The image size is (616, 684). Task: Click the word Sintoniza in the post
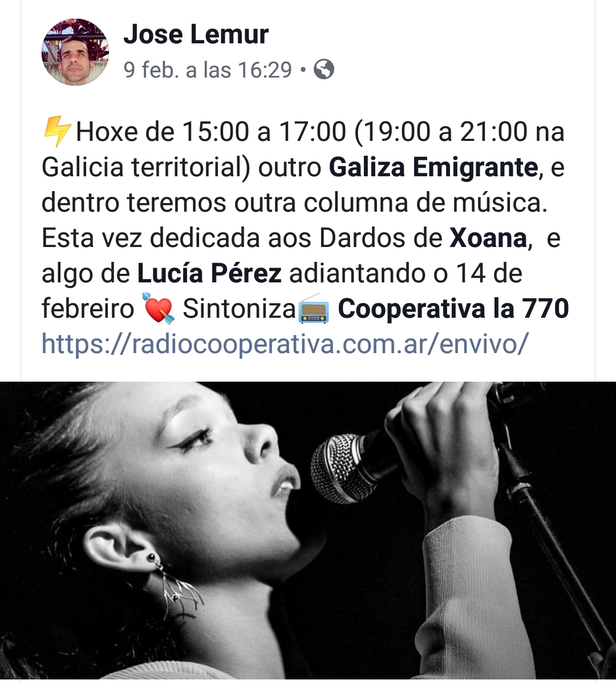pos(239,309)
